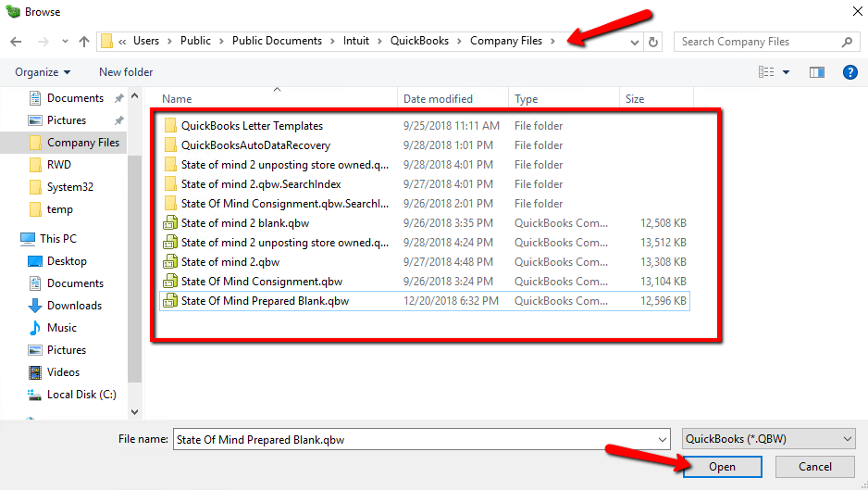Expand the address bar history dropdown

tap(635, 42)
